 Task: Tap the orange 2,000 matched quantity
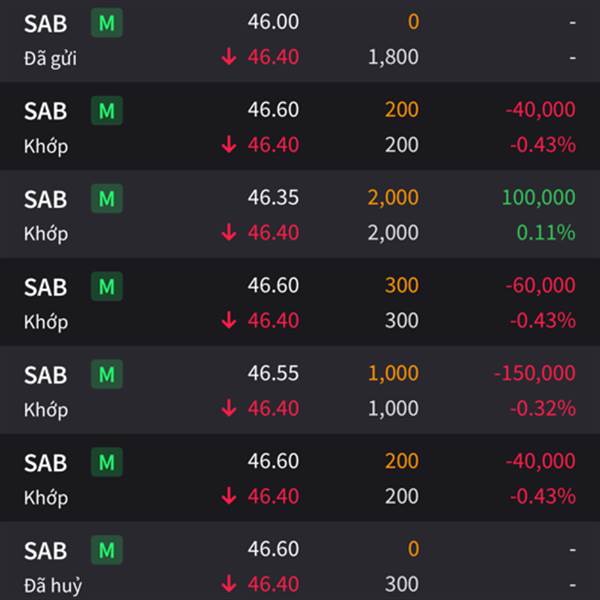pos(393,197)
